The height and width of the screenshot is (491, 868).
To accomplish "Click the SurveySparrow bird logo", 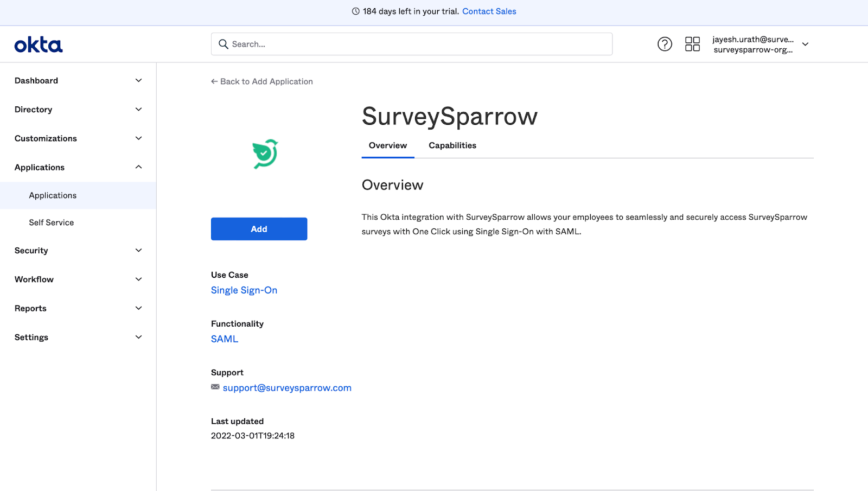I will [265, 154].
